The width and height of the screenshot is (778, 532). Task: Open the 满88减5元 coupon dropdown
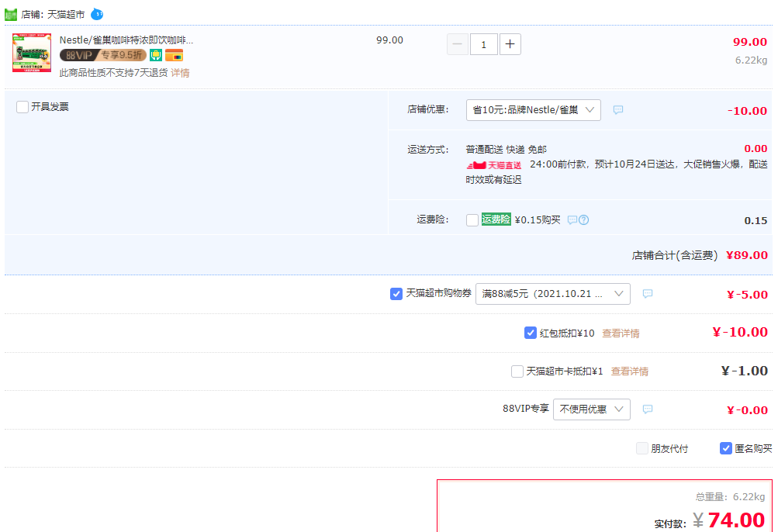[x=553, y=294]
